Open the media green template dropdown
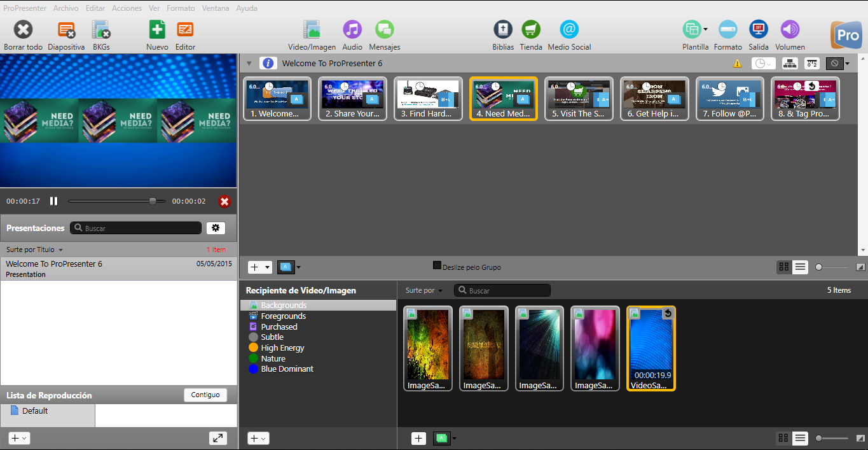The image size is (868, 450). pyautogui.click(x=445, y=438)
